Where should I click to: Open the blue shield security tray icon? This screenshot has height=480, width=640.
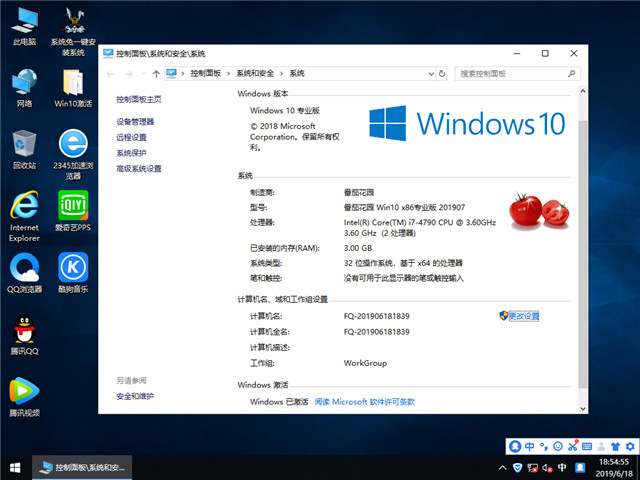click(518, 468)
